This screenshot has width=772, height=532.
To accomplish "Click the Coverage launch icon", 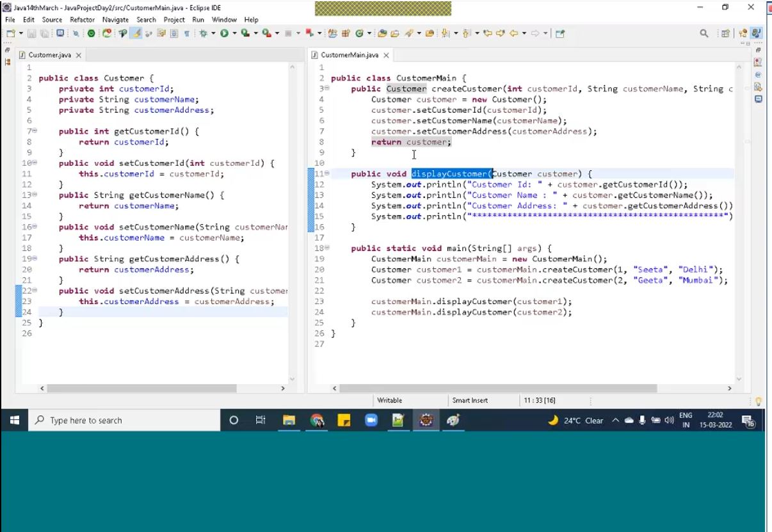I will click(x=245, y=33).
